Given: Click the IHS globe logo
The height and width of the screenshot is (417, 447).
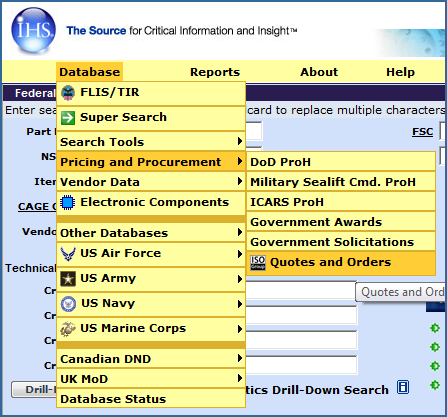Looking at the screenshot, I should (x=33, y=31).
